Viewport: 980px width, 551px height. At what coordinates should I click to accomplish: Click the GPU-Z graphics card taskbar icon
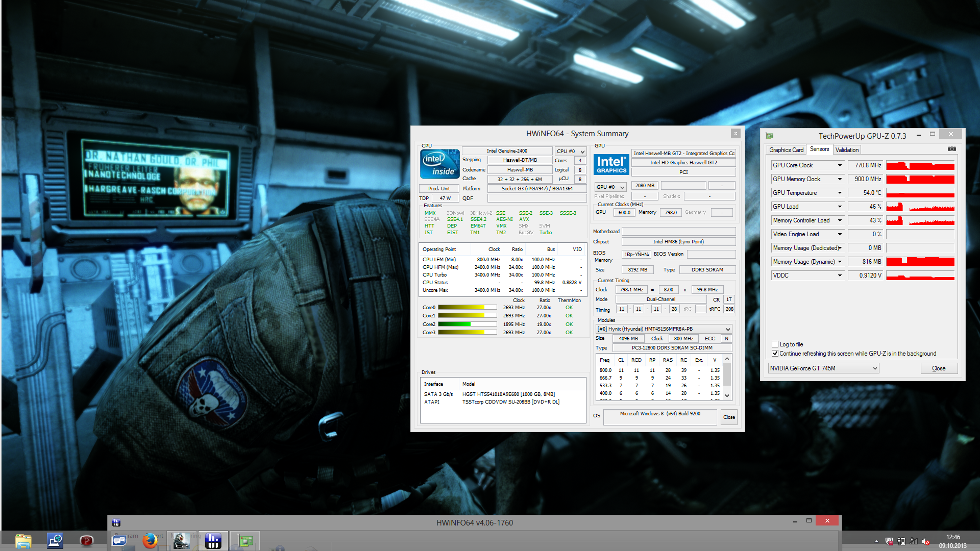[x=245, y=541]
